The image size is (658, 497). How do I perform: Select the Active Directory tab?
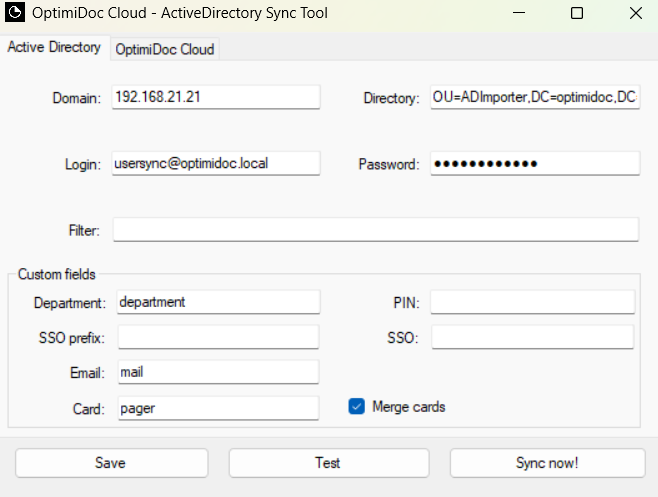click(54, 48)
